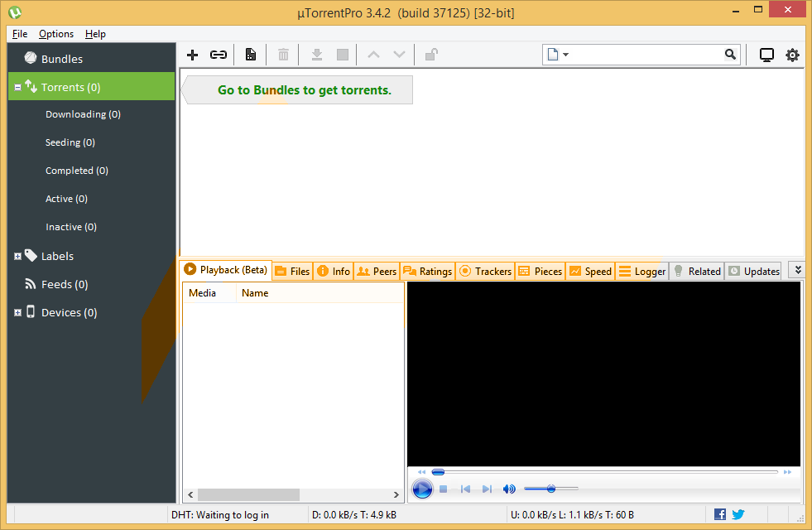The width and height of the screenshot is (812, 530).
Task: Open the Remote monitor icon
Action: (x=766, y=55)
